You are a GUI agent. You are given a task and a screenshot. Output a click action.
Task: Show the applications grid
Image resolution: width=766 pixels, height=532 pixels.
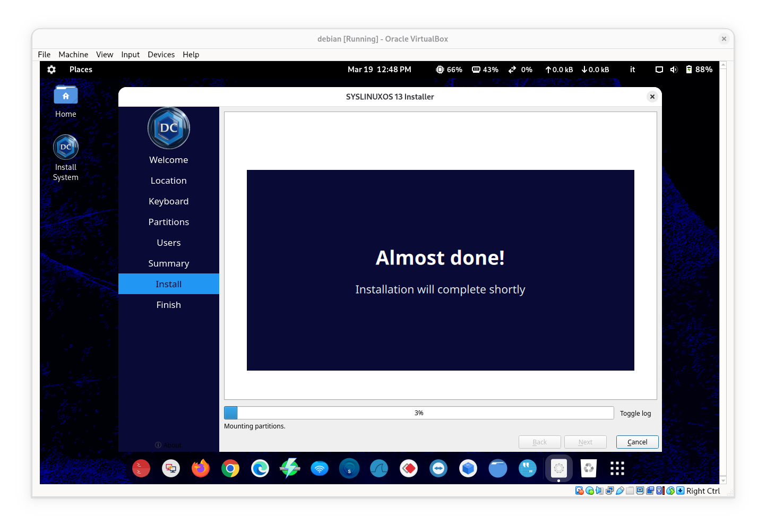[617, 468]
